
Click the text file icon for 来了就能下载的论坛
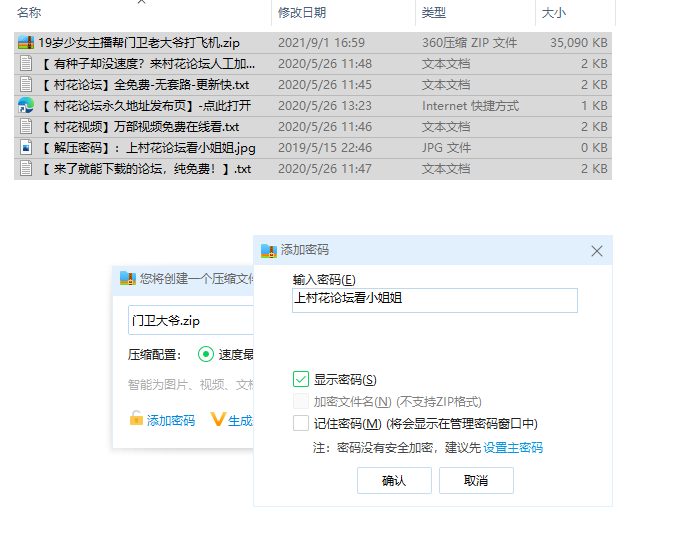[26, 169]
